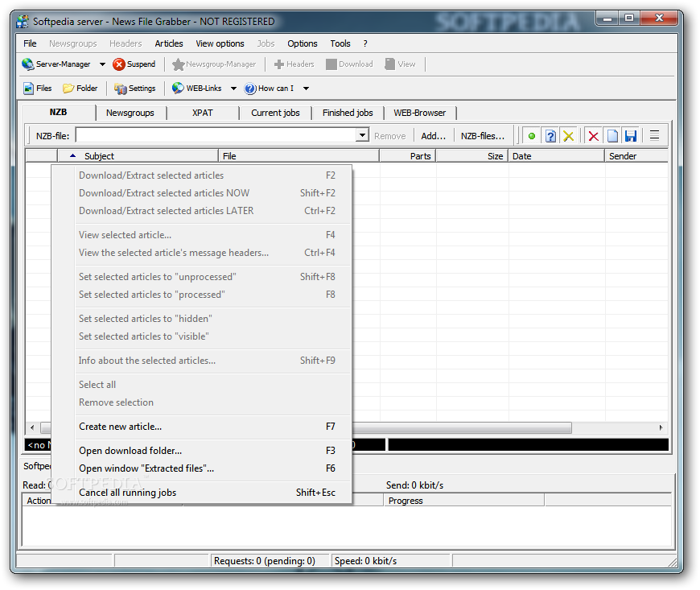This screenshot has width=700, height=590.
Task: Click the horizontal scrollbar left arrow
Action: coord(32,427)
